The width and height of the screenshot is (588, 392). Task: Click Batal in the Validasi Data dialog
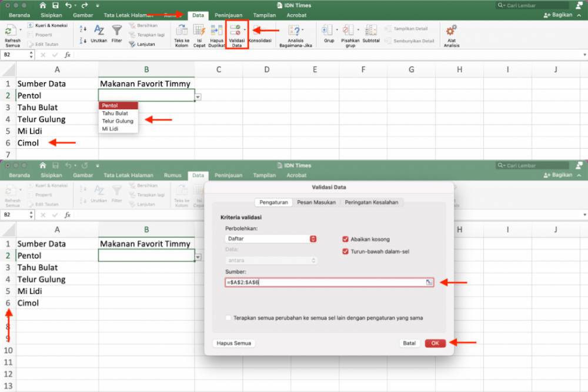tap(409, 343)
